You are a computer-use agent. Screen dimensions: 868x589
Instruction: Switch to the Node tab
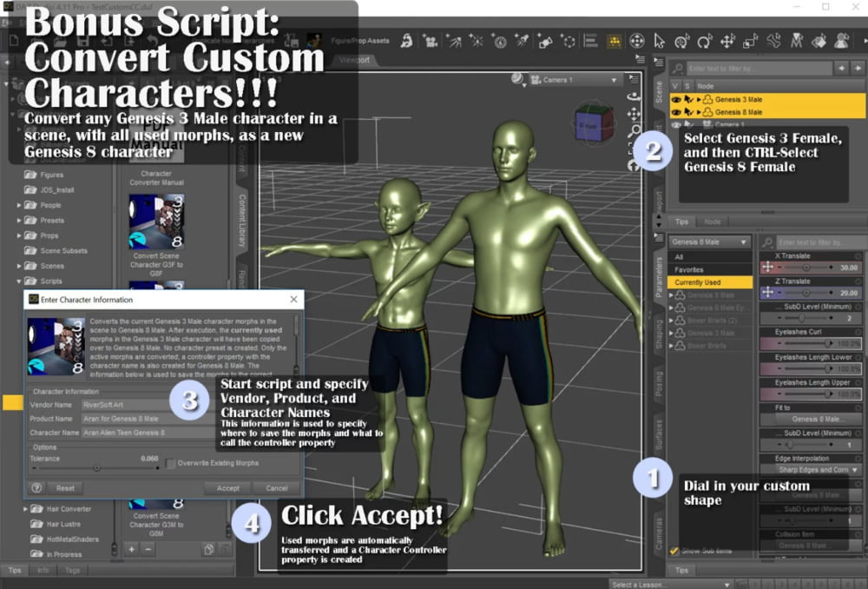(713, 222)
